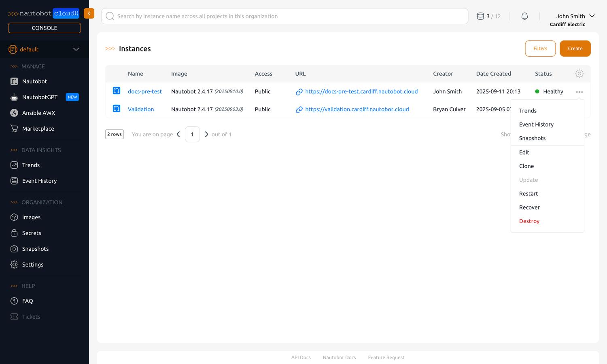The image size is (607, 364).
Task: Open the table column settings gear
Action: [579, 74]
